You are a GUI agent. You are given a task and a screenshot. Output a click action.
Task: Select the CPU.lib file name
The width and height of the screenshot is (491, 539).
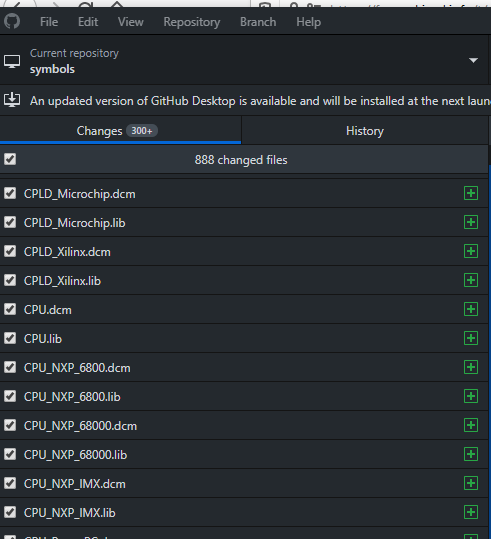point(43,339)
